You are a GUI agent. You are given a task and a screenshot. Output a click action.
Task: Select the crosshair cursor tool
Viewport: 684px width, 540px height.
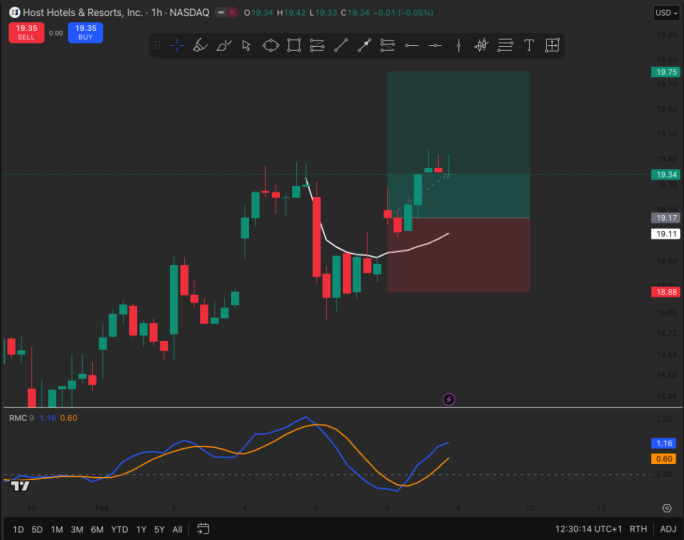(177, 45)
